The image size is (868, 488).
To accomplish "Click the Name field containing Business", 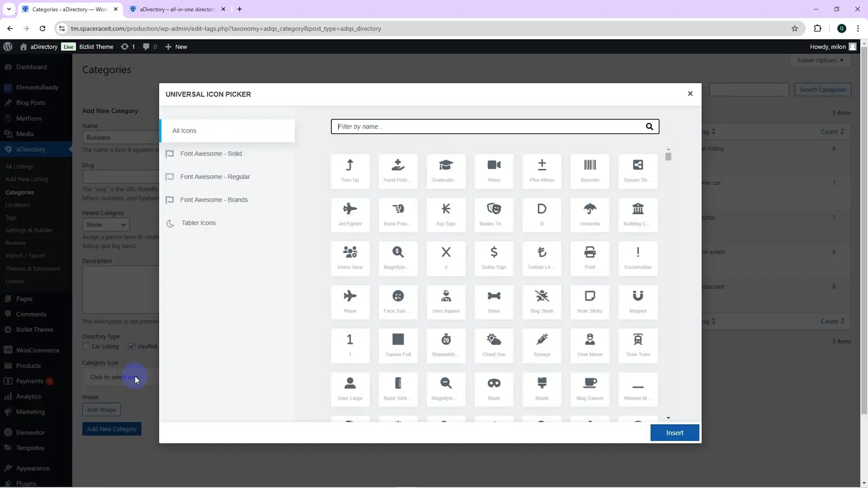I will click(121, 137).
